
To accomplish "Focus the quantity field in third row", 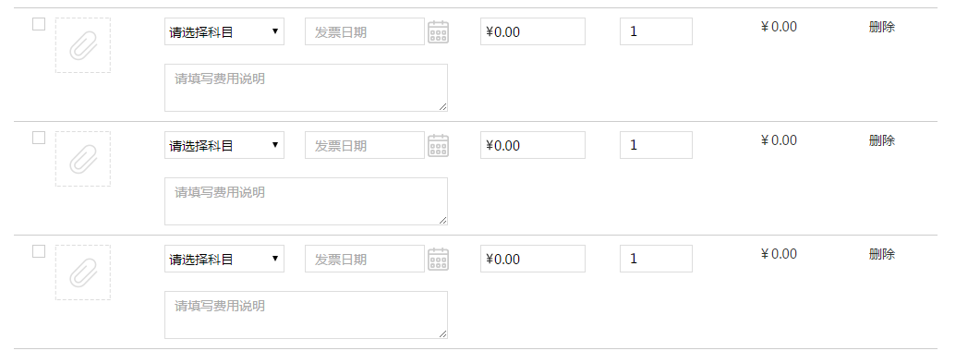I will point(656,260).
